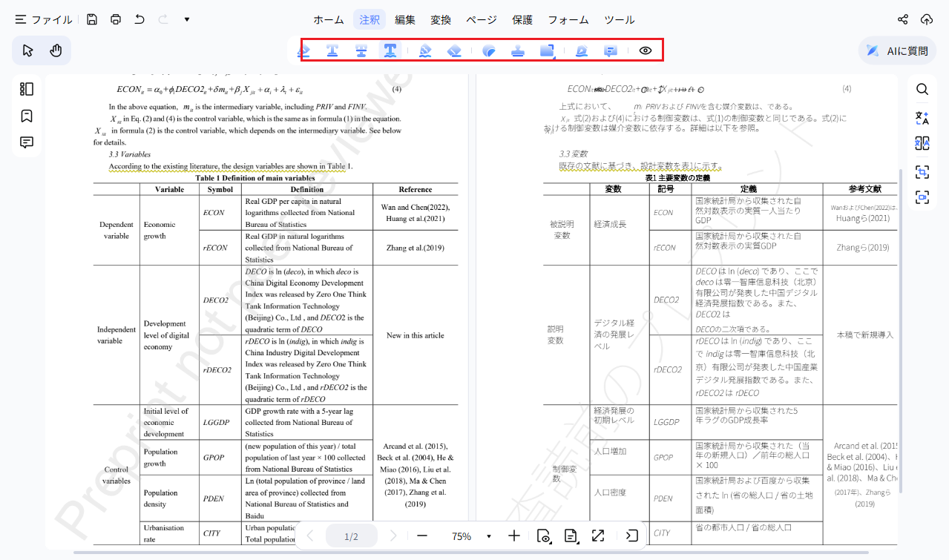The height and width of the screenshot is (560, 949).
Task: Click the share icon
Action: tap(903, 19)
